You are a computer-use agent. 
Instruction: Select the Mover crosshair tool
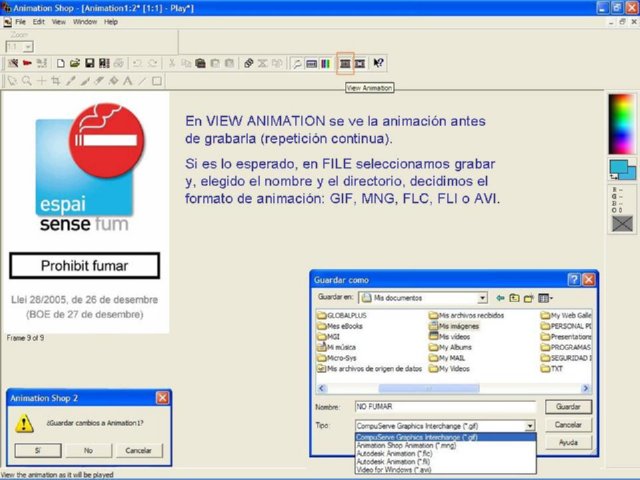coord(41,81)
